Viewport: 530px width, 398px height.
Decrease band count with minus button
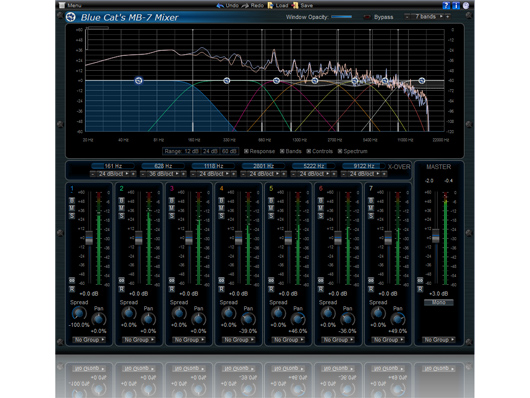point(407,17)
